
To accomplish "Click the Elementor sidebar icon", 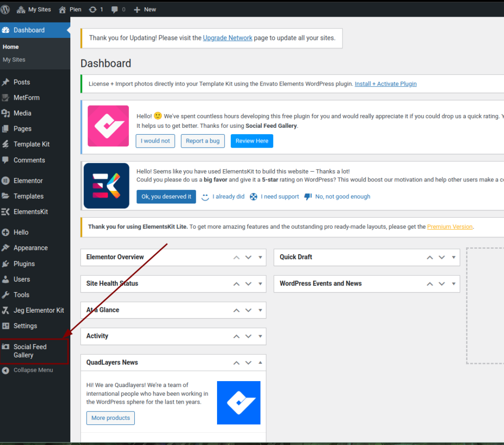I will tap(6, 180).
